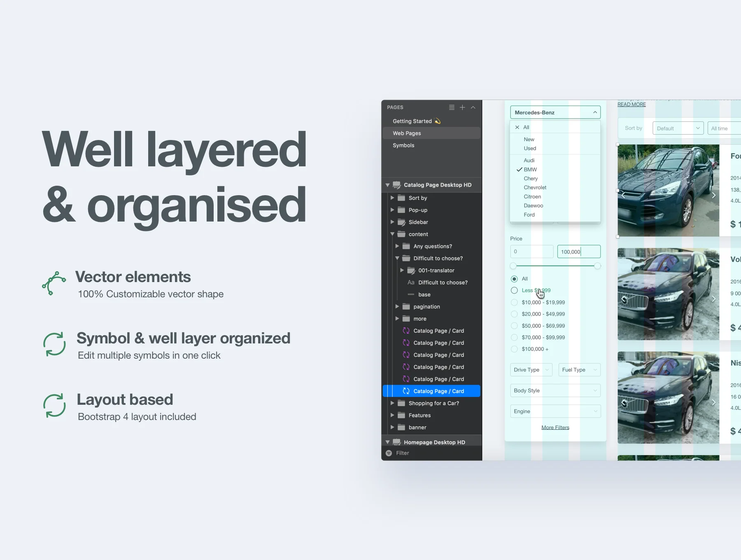Viewport: 741px width, 560px height.
Task: Expand the Sort by group
Action: pos(392,198)
